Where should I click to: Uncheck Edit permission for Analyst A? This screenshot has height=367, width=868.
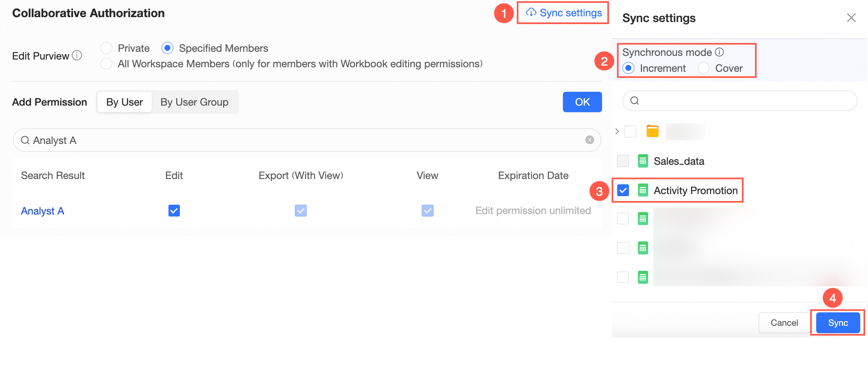[174, 210]
